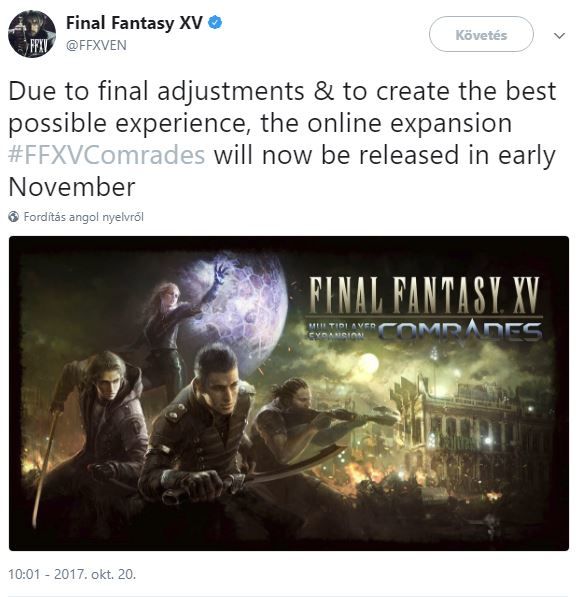587x597 pixels.
Task: Open the #FFXVComrades hashtag
Action: tap(107, 155)
